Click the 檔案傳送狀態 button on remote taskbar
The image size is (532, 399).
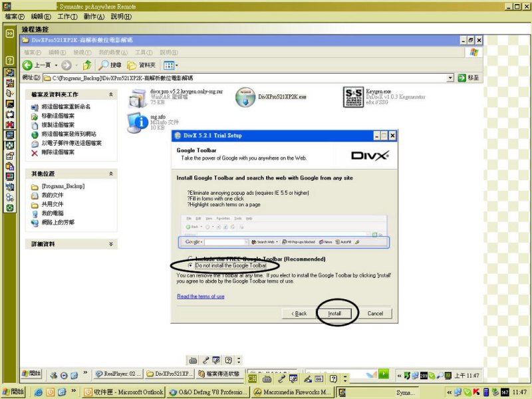(x=219, y=374)
